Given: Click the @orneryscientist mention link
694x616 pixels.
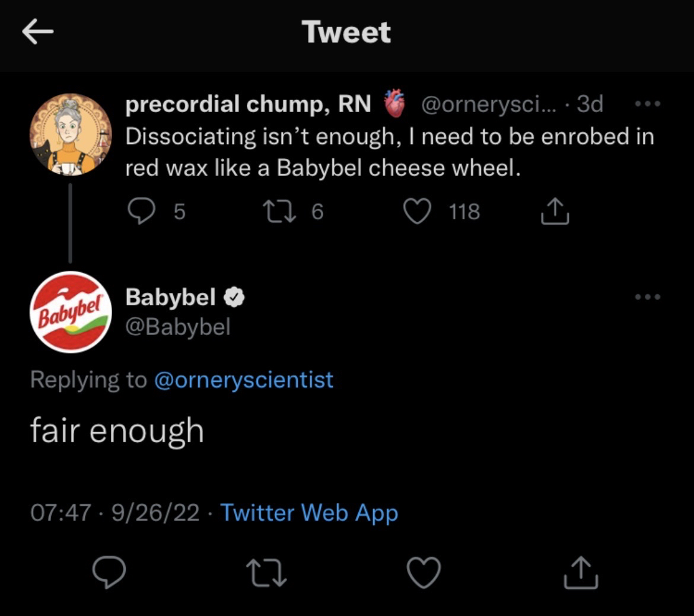Looking at the screenshot, I should (x=243, y=379).
